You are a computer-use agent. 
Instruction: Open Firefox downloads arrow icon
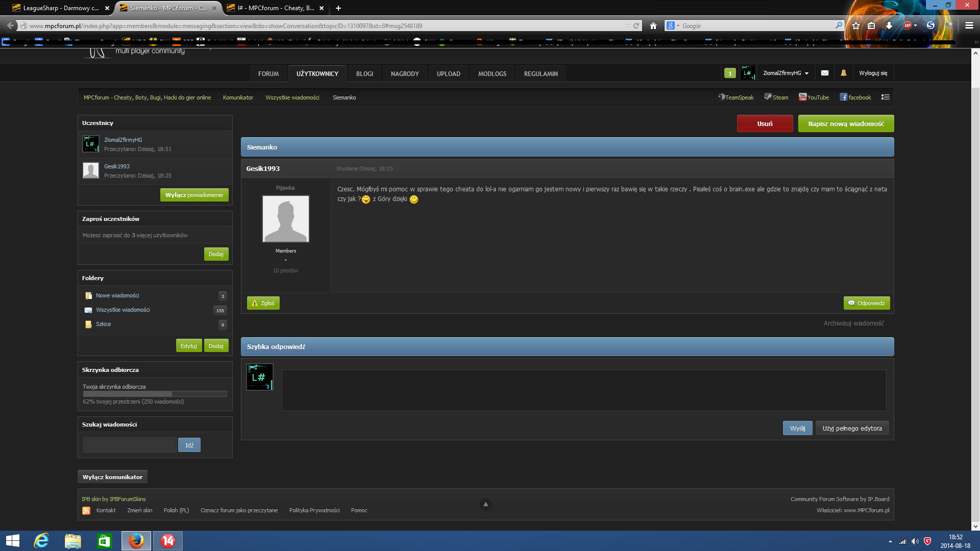pyautogui.click(x=889, y=26)
